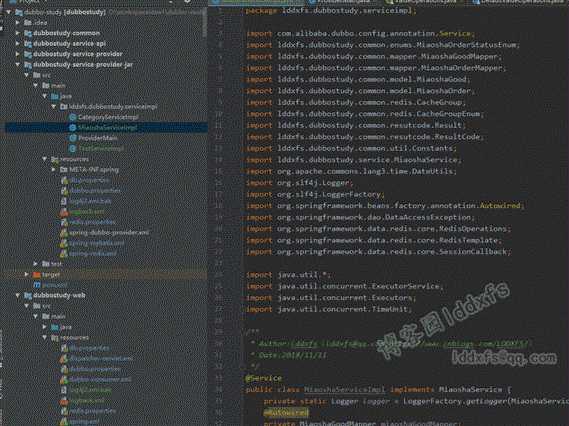Click the .idea folder icon
569x426 pixels.
point(28,23)
